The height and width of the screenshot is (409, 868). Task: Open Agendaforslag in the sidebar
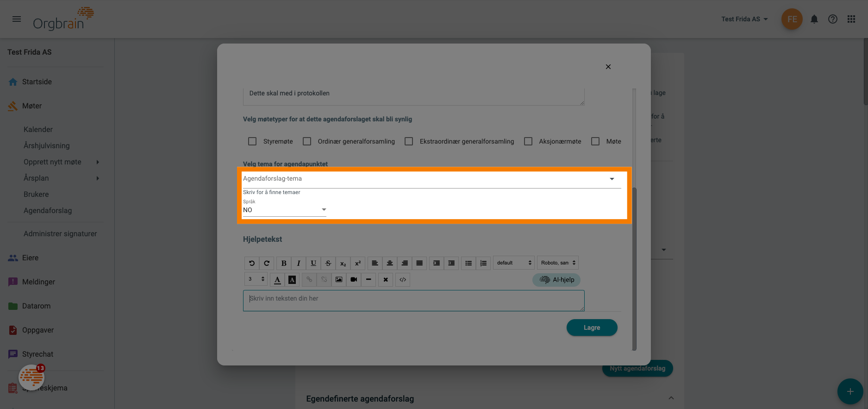[48, 211]
